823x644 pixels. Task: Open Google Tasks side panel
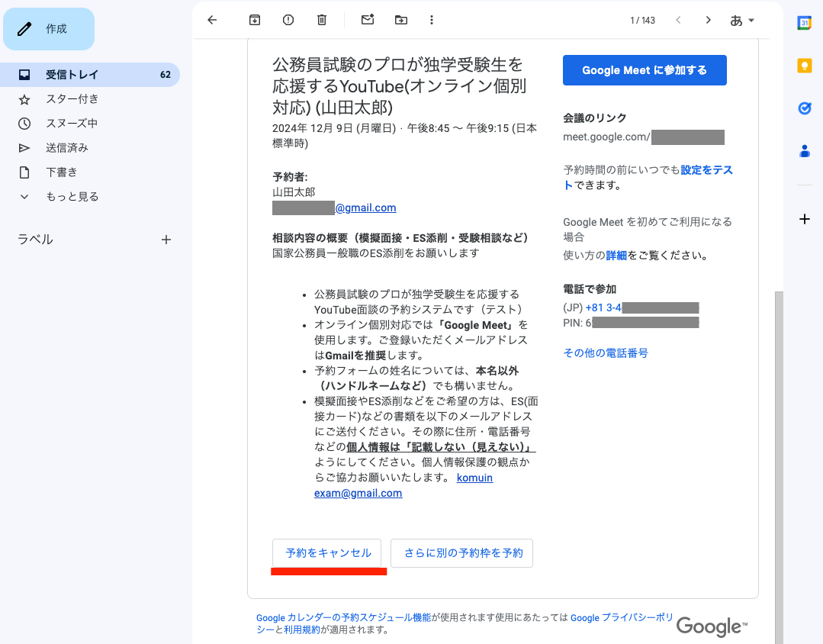pyautogui.click(x=804, y=108)
